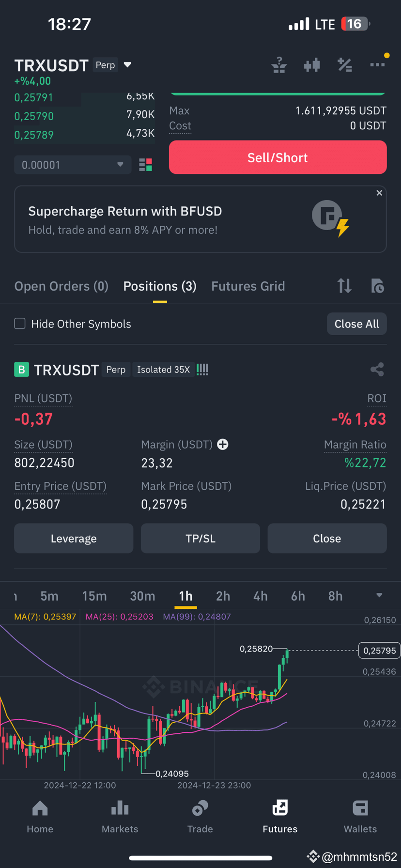Enable the Hide Other Symbols checkbox
This screenshot has width=401, height=868.
19,324
